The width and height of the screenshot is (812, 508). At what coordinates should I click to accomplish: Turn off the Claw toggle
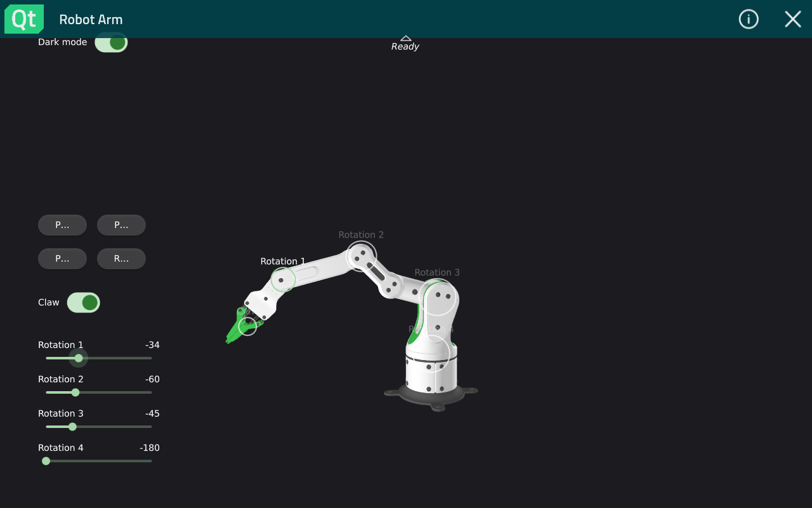(85, 302)
